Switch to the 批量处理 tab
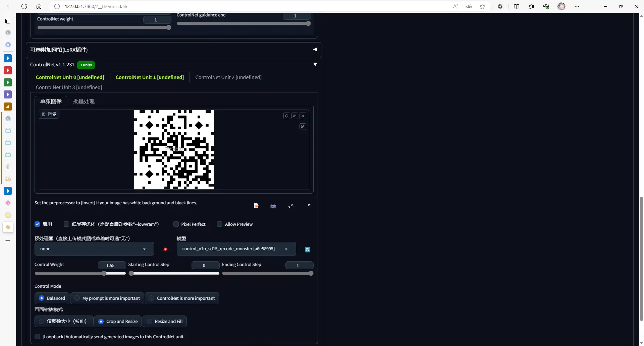 84,101
